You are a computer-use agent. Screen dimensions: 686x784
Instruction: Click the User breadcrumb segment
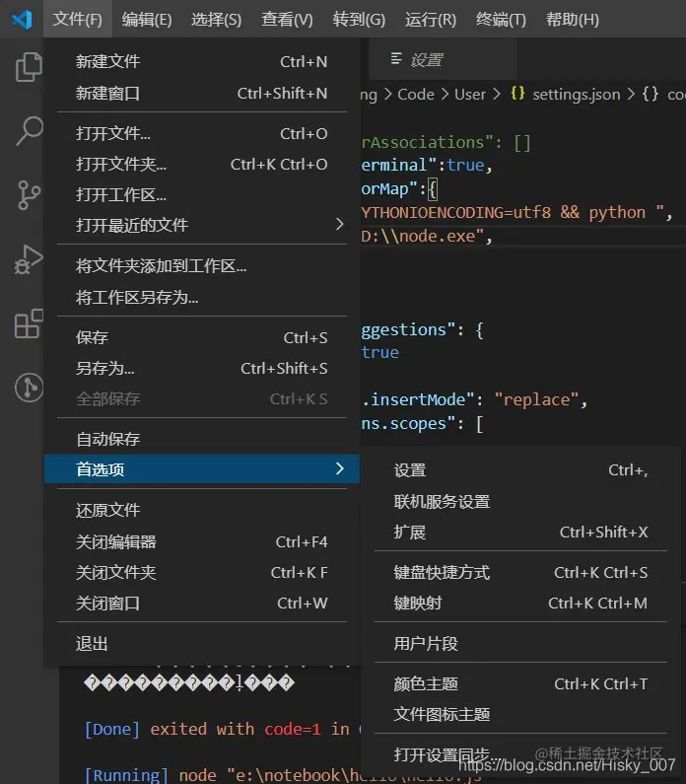tap(470, 95)
